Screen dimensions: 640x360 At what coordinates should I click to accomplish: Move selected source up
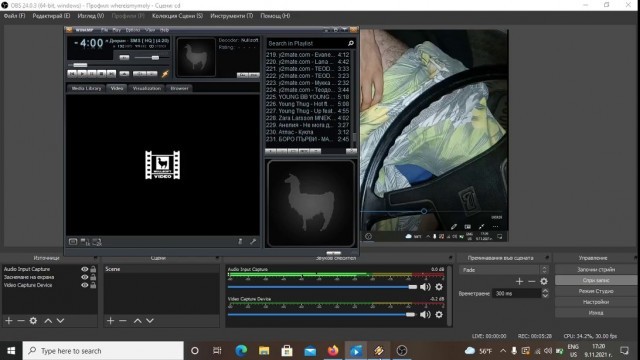48,321
